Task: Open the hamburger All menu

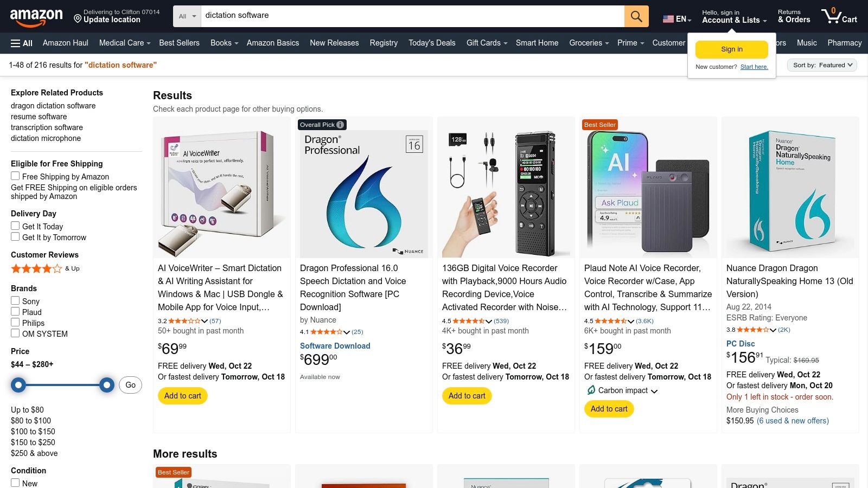Action: pyautogui.click(x=21, y=43)
